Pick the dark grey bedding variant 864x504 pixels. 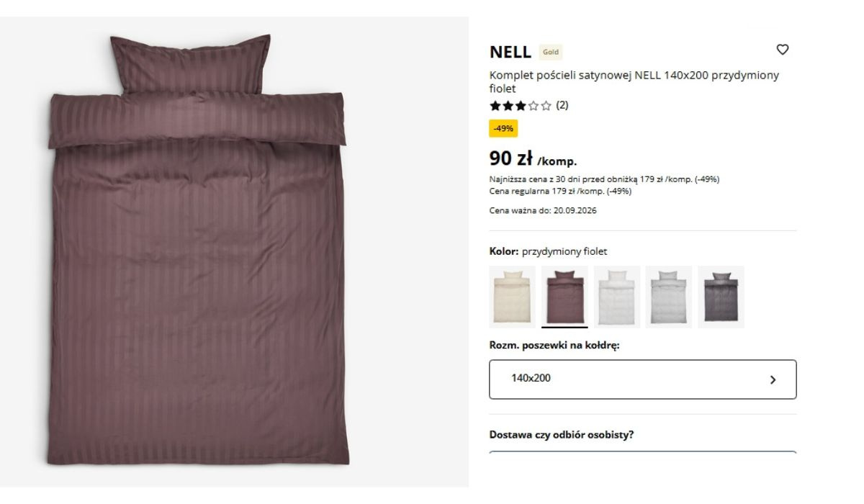[721, 297]
